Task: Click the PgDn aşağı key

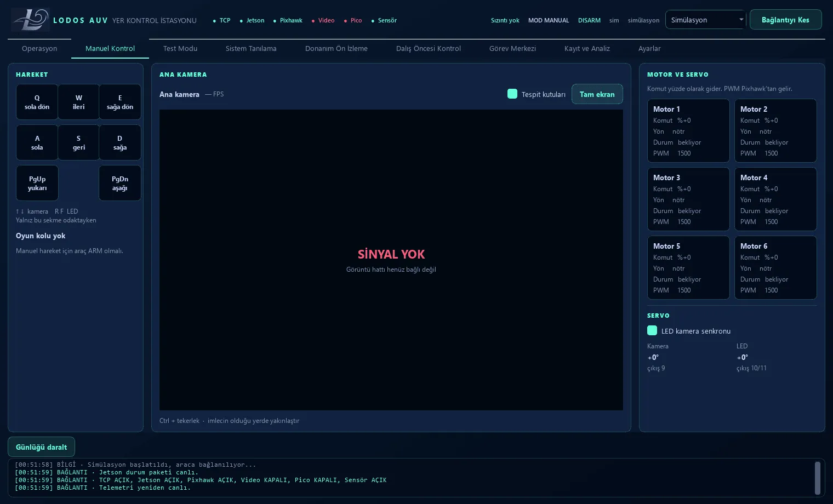Action: 120,183
